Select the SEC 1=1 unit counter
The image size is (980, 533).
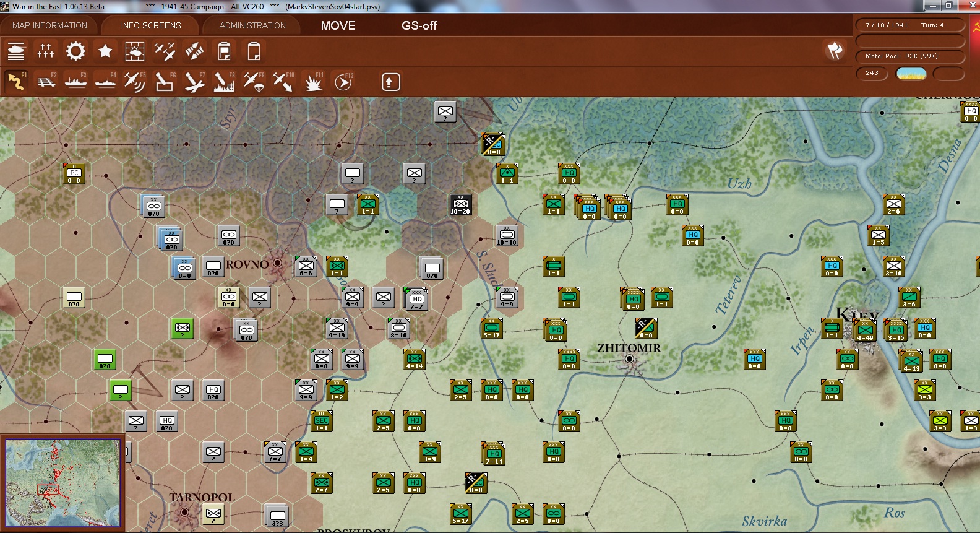[x=322, y=421]
